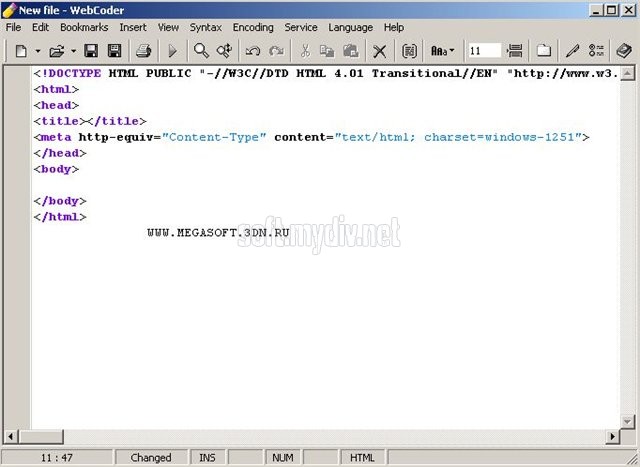
Task: Click the font size field showing 11
Action: click(483, 50)
